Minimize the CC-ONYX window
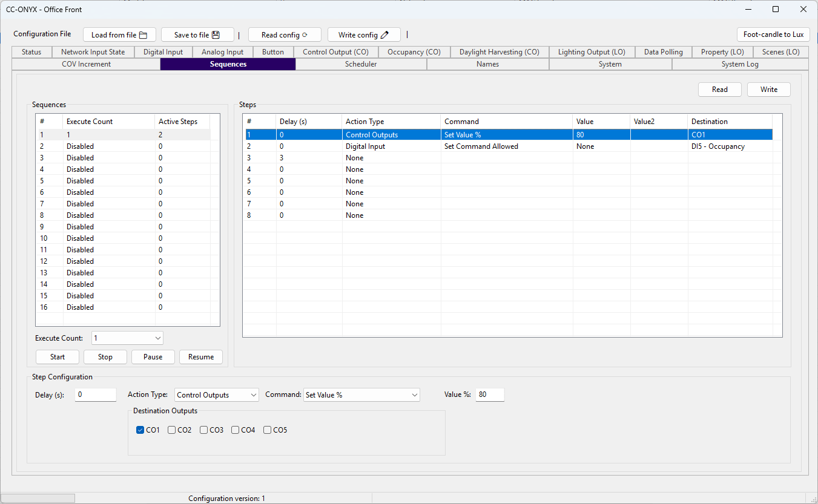 click(748, 9)
